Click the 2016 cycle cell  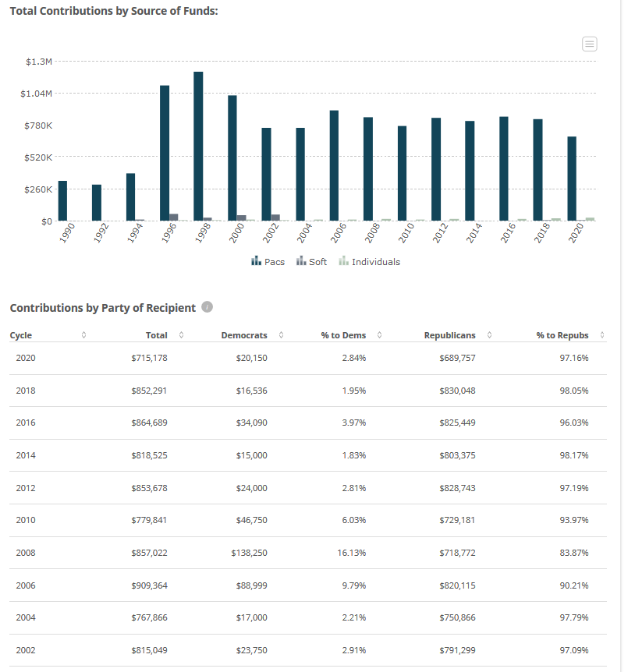(26, 423)
